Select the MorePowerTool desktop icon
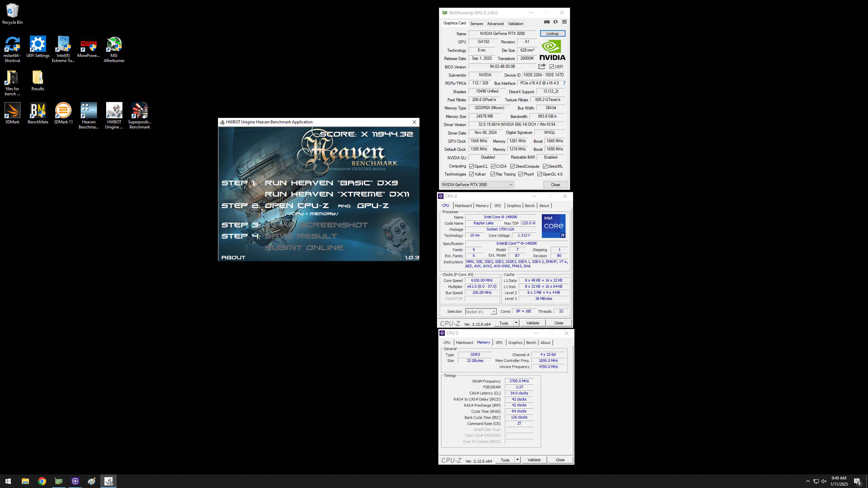 (x=88, y=47)
